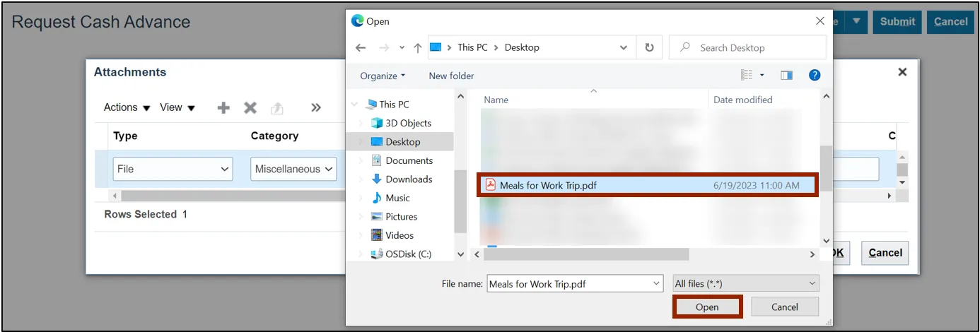
Task: Expand the 3D Objects tree node
Action: [362, 123]
